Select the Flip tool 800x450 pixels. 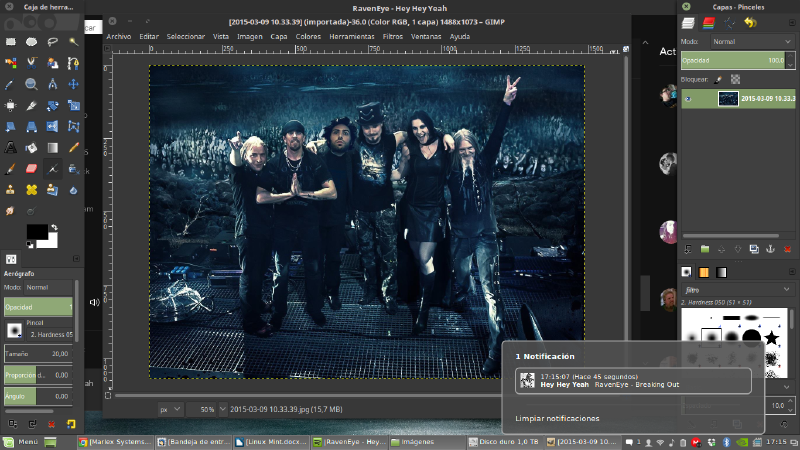53,127
